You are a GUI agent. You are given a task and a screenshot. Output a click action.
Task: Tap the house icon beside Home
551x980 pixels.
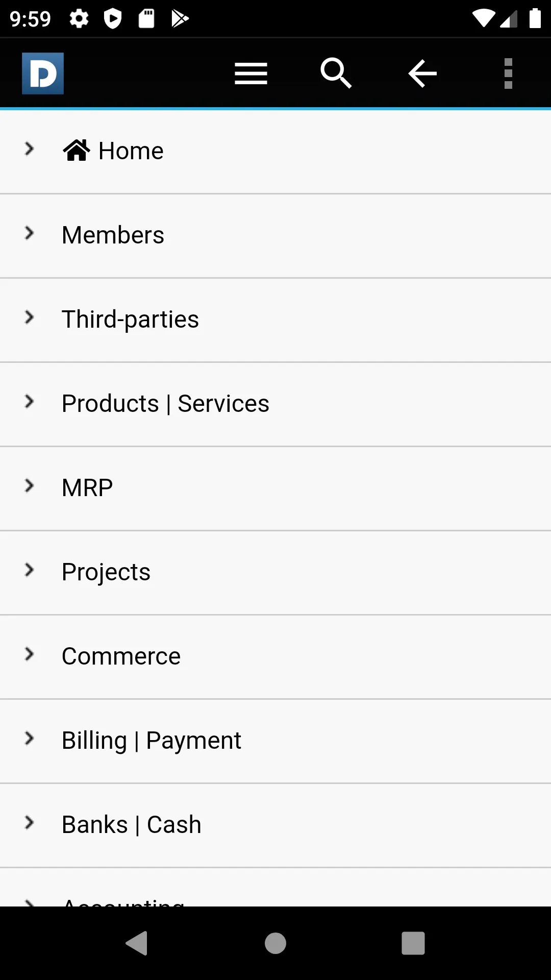coord(77,150)
